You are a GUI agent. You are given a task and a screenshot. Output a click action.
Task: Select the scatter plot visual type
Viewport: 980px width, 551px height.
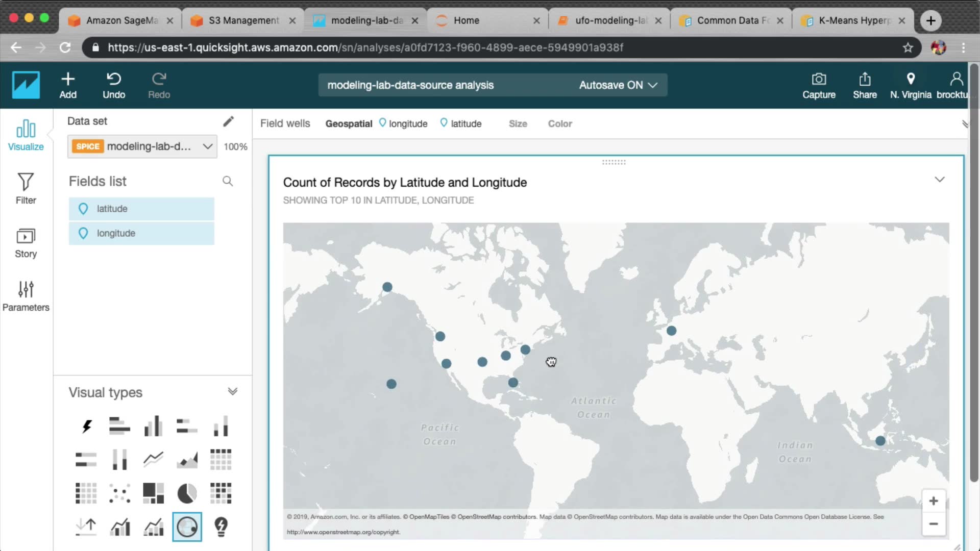pyautogui.click(x=119, y=493)
